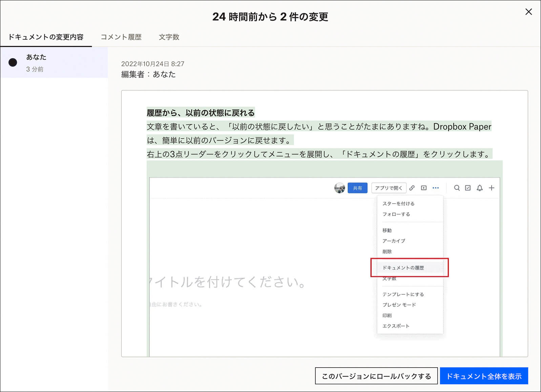Viewport: 541px width, 392px height.
Task: Click the copy link chain icon
Action: click(412, 188)
